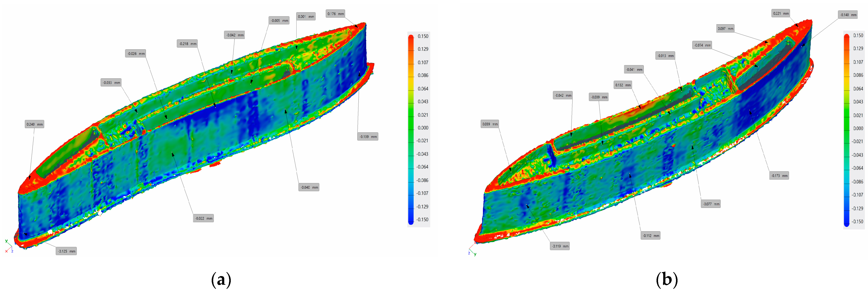868x293 pixels.
Task: Click the 0.176 mm annotation label
Action: click(x=336, y=14)
